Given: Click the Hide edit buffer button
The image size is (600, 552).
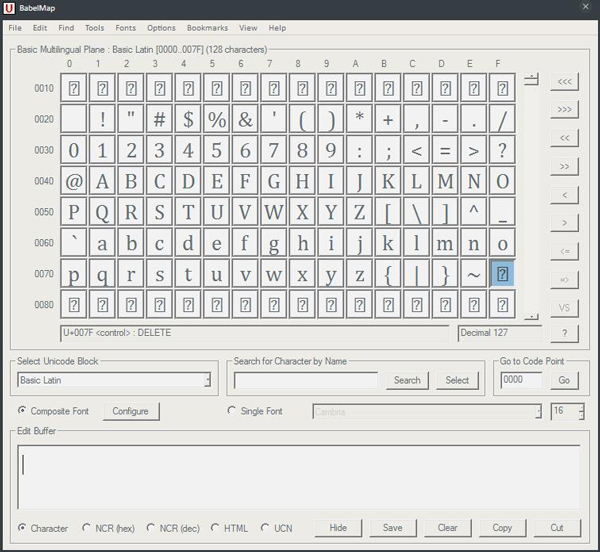Looking at the screenshot, I should coord(338,528).
